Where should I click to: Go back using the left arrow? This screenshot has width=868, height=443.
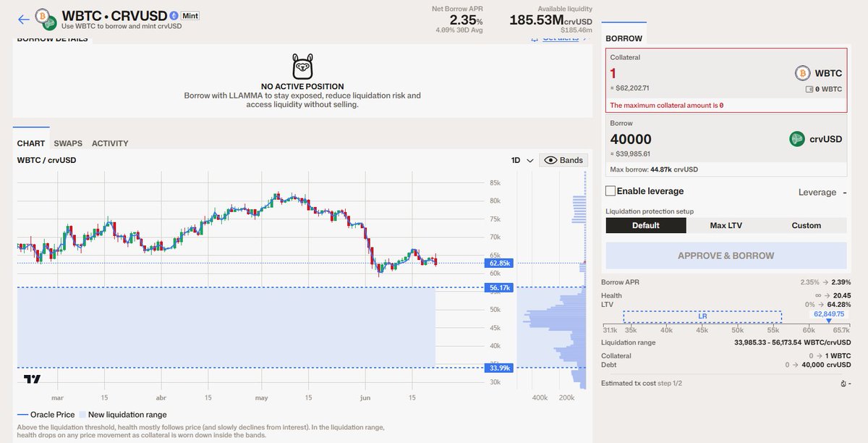(x=24, y=20)
